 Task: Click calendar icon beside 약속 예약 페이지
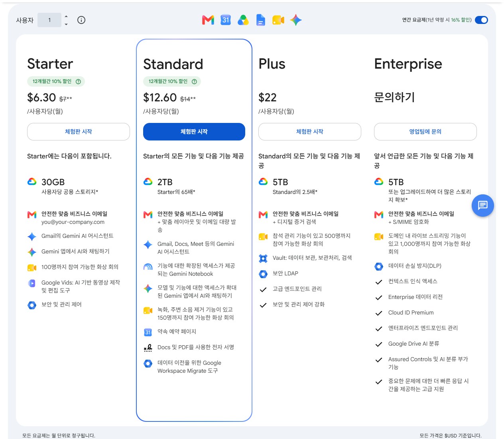point(148,332)
